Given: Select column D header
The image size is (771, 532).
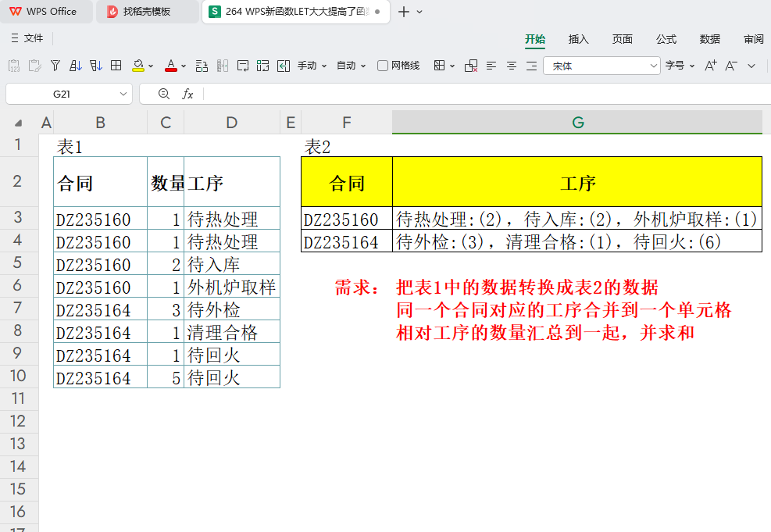Looking at the screenshot, I should click(x=231, y=123).
